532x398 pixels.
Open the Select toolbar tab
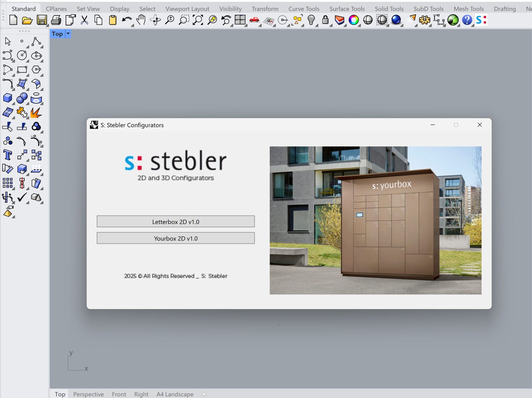pyautogui.click(x=147, y=9)
